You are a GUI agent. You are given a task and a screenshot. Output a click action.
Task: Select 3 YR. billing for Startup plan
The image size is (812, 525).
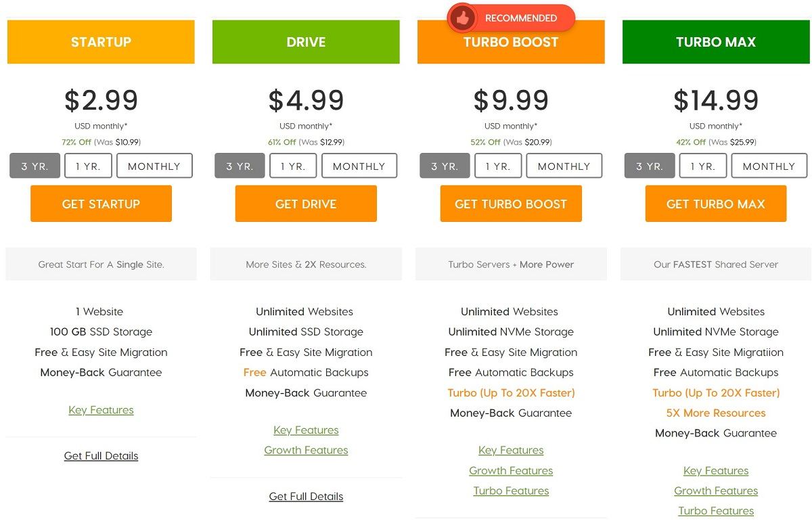35,166
